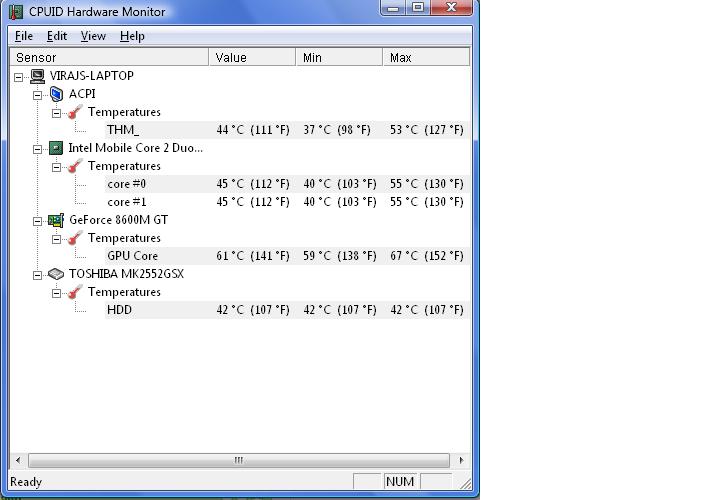
Task: Select the Intel Mobile Core 2 Duo label
Action: [135, 148]
